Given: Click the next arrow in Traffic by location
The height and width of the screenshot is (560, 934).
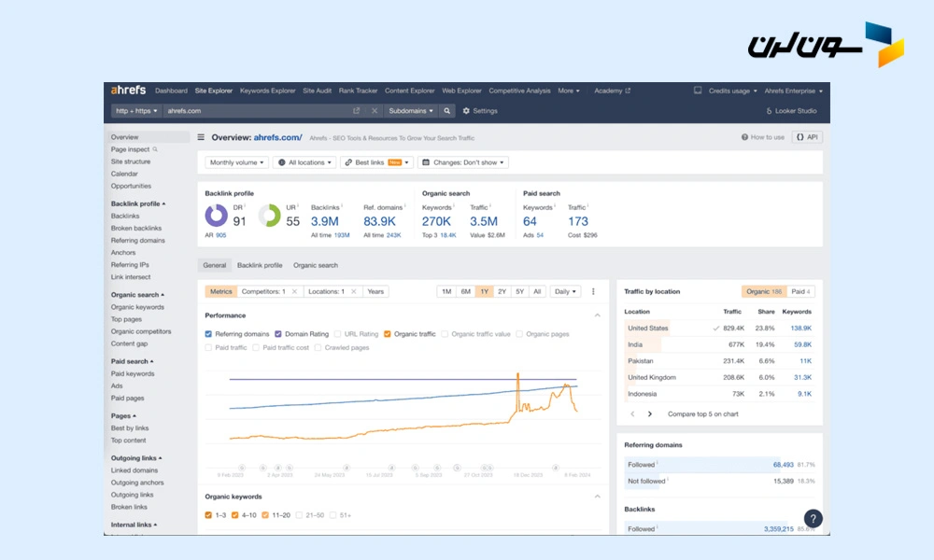Looking at the screenshot, I should 650,413.
